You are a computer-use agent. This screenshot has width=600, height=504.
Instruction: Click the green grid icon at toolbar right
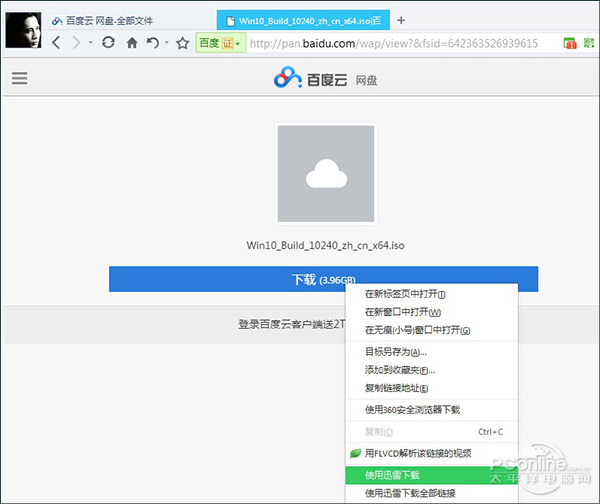[589, 43]
